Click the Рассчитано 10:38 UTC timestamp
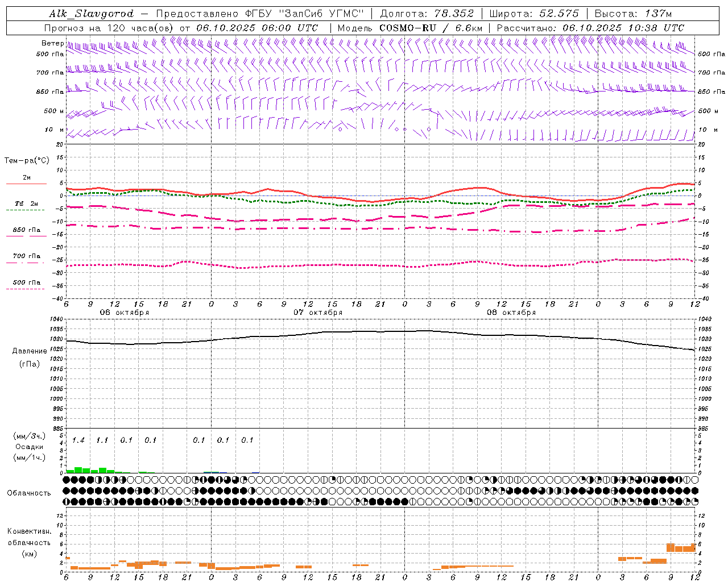This screenshot has height=582, width=728. (x=590, y=28)
